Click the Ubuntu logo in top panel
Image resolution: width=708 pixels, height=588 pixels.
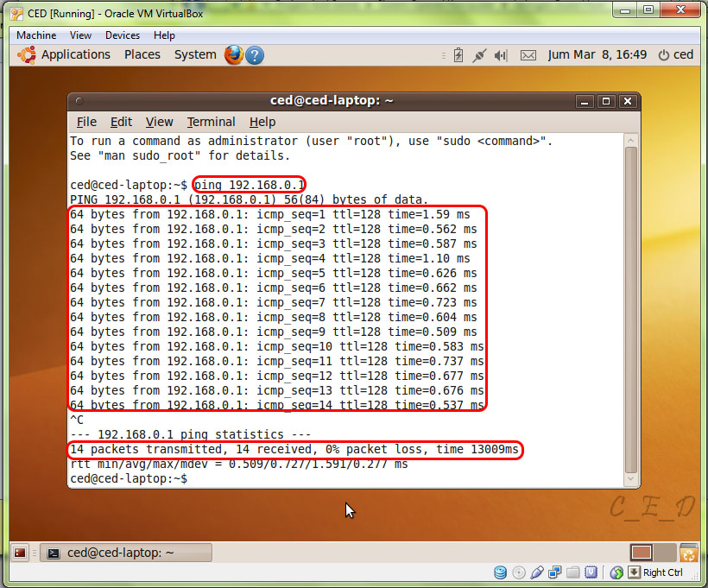[x=27, y=55]
